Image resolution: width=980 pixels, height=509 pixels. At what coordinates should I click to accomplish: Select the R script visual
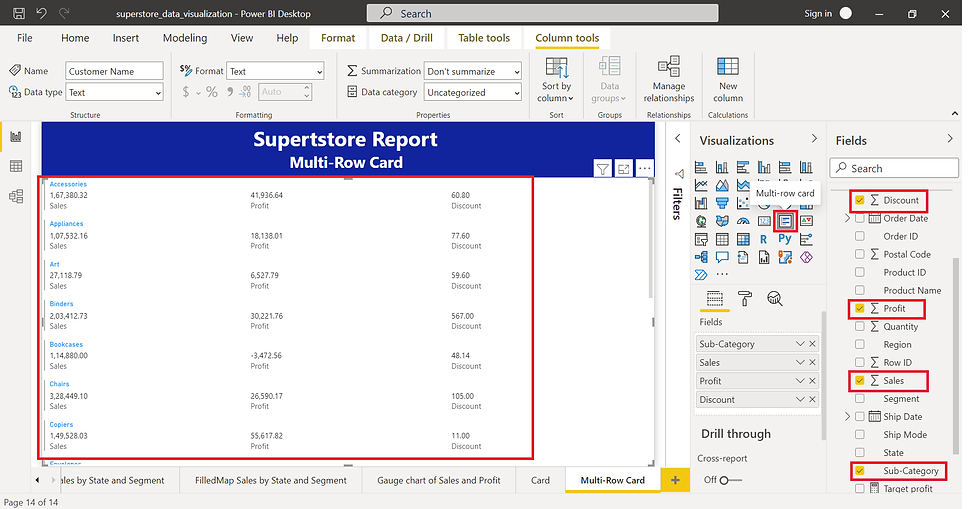(764, 239)
